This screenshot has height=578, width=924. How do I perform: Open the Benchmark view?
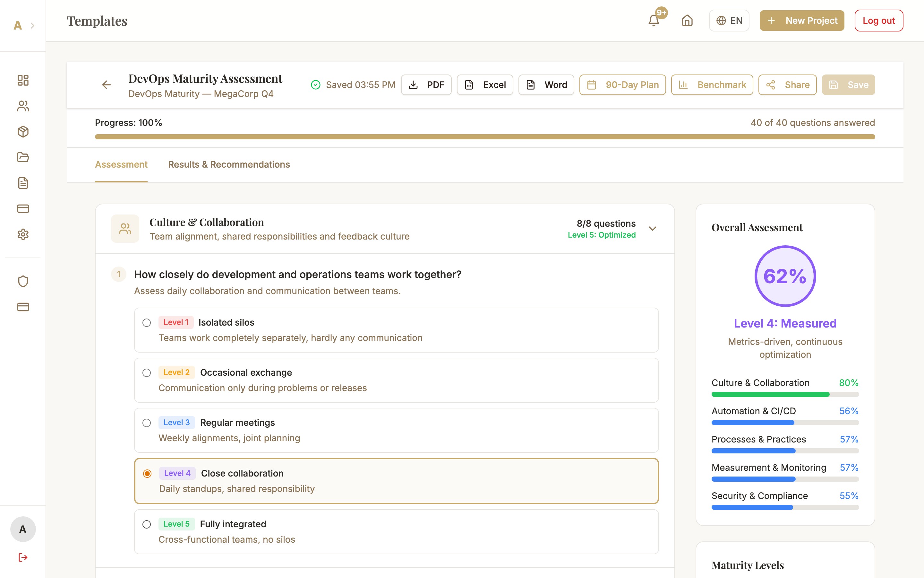[x=712, y=85]
